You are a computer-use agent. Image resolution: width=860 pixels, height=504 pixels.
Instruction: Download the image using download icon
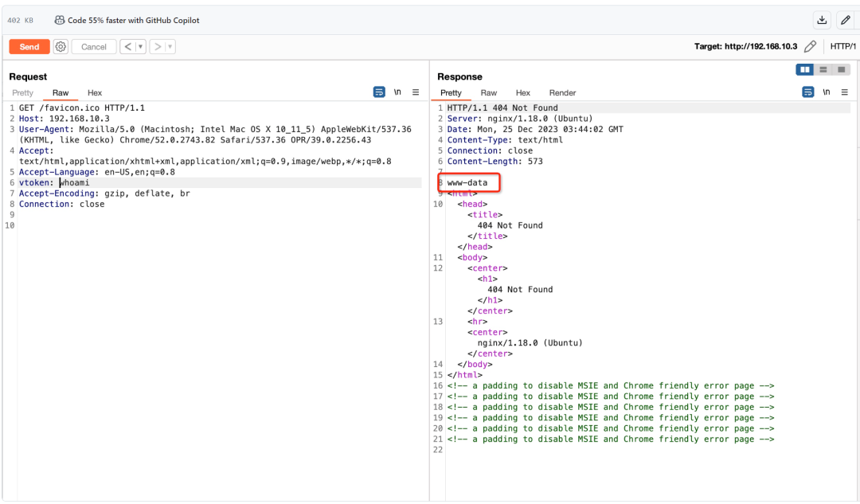(x=822, y=20)
